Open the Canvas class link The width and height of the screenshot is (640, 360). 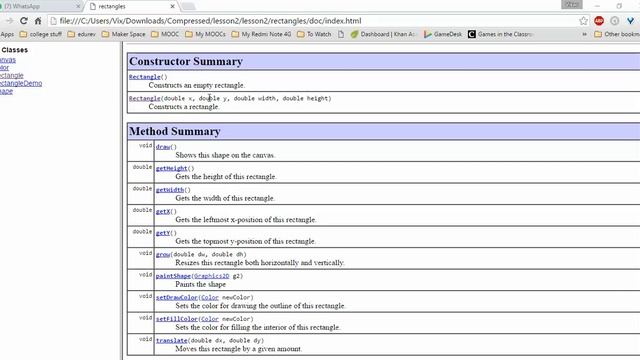[8, 60]
